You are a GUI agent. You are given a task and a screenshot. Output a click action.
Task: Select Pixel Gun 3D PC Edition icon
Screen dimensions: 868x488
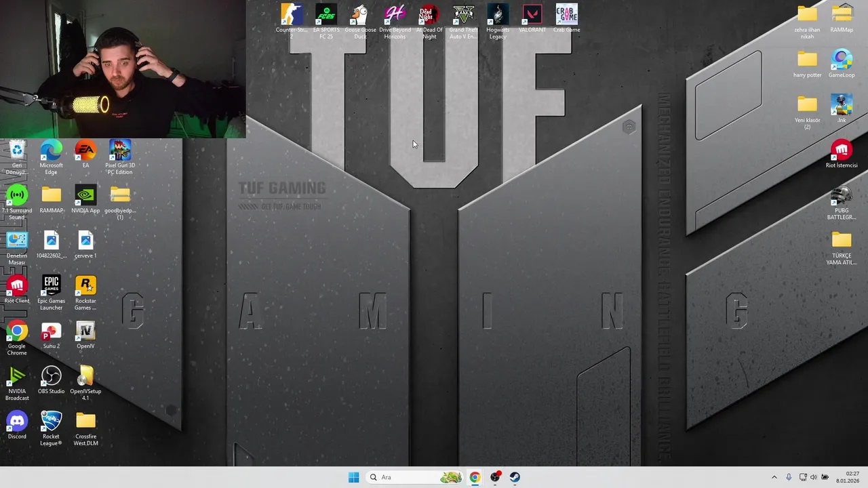point(120,150)
